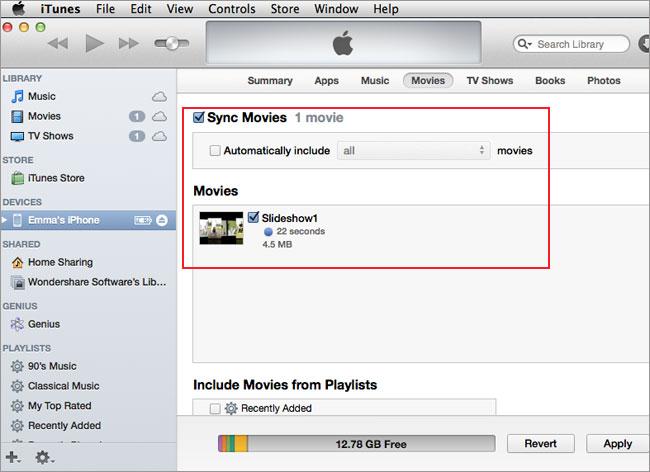Screen dimensions: 650x472
Task: Switch to the Books tab
Action: tap(550, 80)
